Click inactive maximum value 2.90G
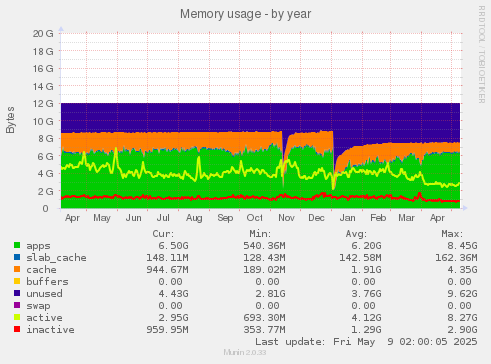491x364 pixels. [462, 330]
